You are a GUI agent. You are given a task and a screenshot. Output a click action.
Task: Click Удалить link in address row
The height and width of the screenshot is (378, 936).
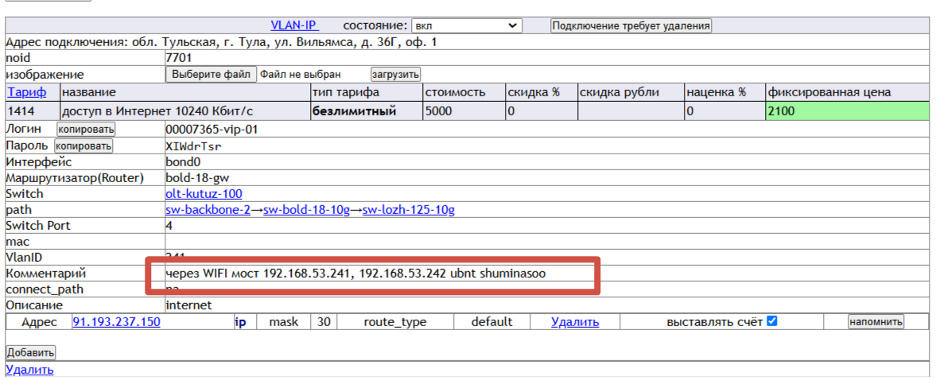click(x=575, y=322)
